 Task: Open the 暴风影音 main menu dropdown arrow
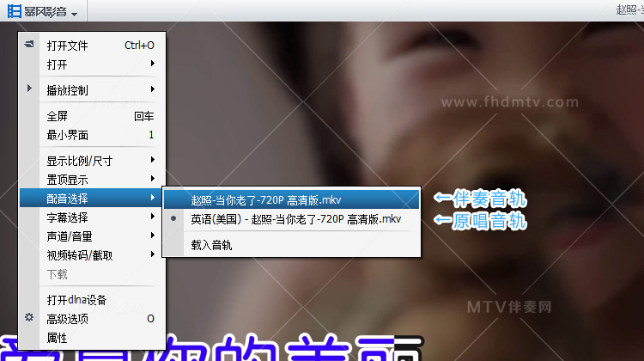pyautogui.click(x=74, y=15)
